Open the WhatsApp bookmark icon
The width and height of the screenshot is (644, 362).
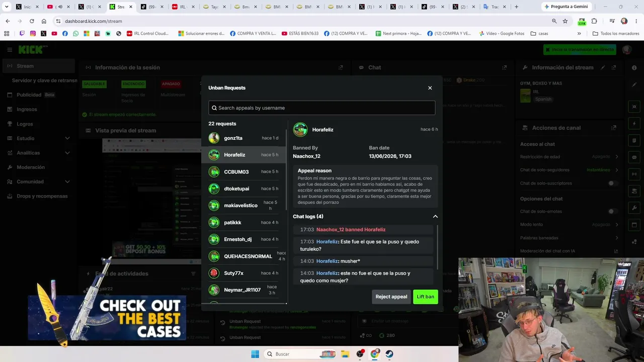click(75, 34)
